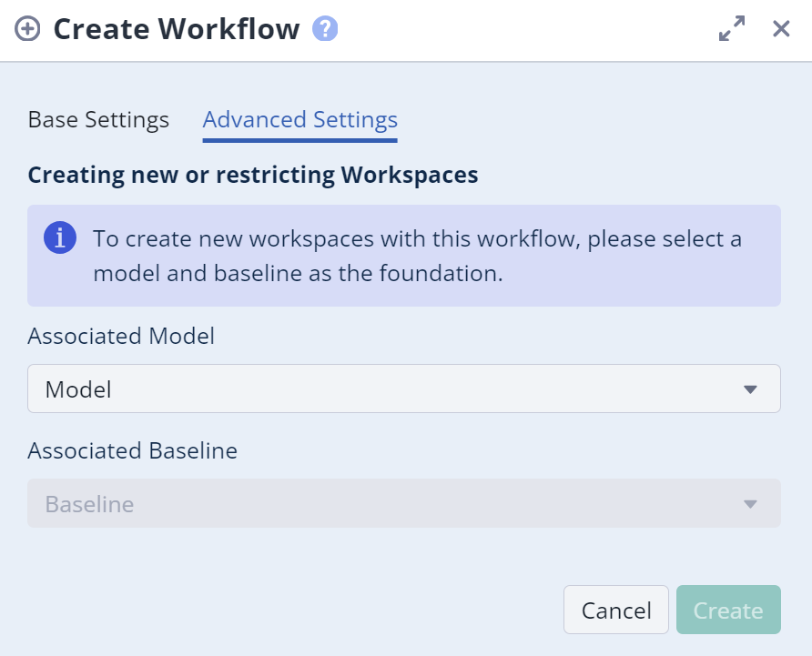Click the blue info icon in the banner

click(x=60, y=238)
